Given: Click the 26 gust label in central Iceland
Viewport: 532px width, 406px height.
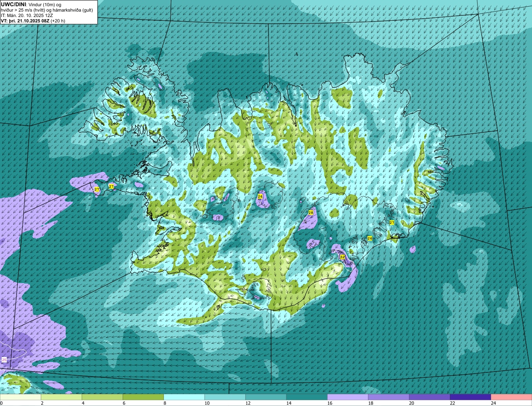Looking at the screenshot, I should click(260, 196).
